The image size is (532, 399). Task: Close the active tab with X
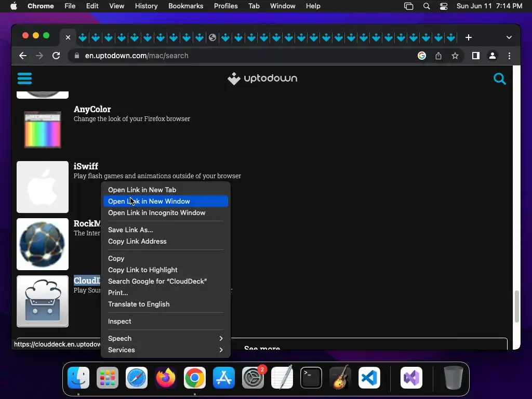68,37
